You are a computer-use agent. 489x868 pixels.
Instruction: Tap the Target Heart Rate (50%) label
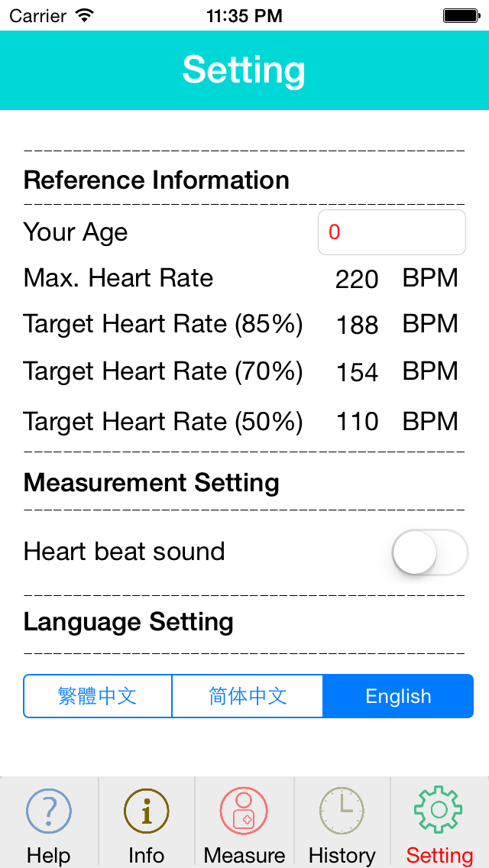coord(163,421)
